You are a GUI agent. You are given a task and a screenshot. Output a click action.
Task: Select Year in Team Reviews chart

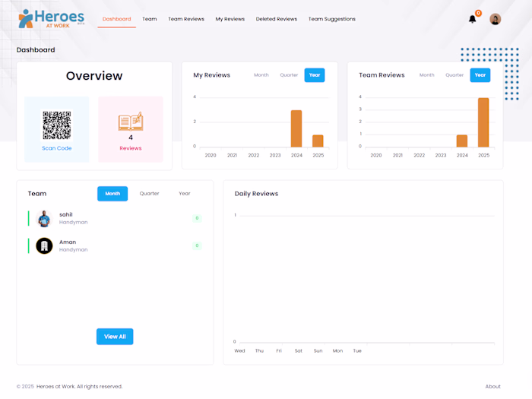click(x=480, y=75)
